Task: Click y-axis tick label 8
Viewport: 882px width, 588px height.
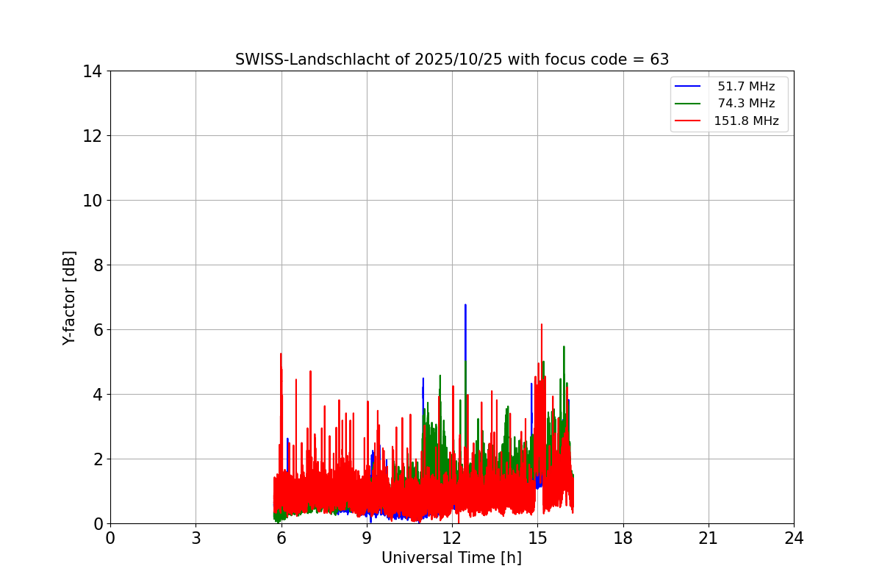Action: point(98,265)
